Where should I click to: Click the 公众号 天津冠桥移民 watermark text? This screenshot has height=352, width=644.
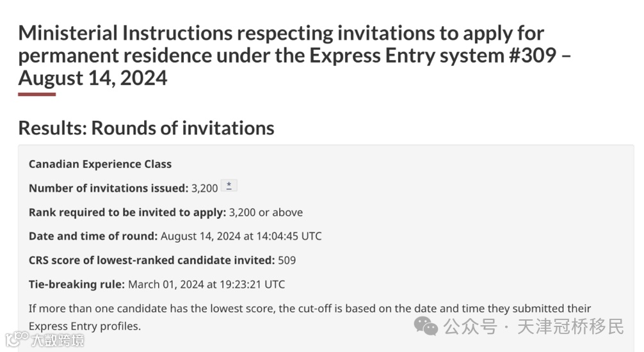(533, 326)
